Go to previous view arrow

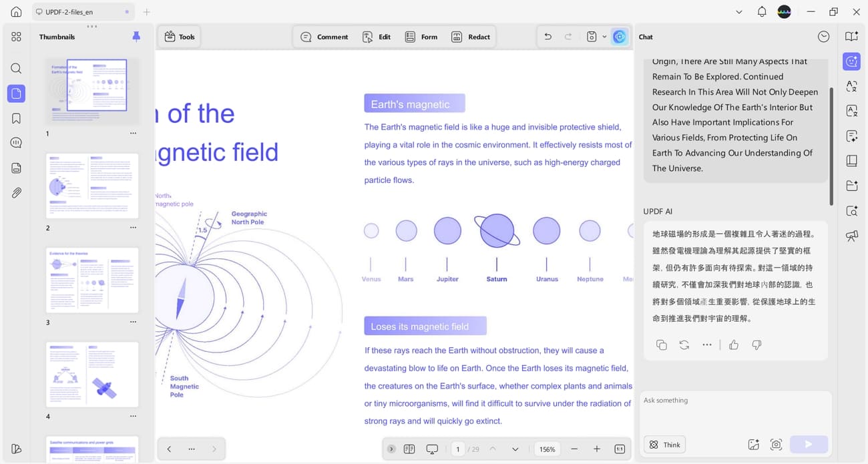pos(169,449)
